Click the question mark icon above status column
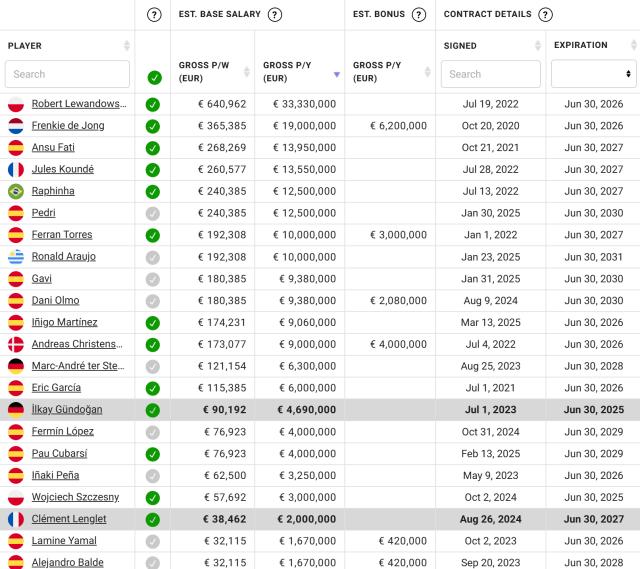 coord(153,15)
